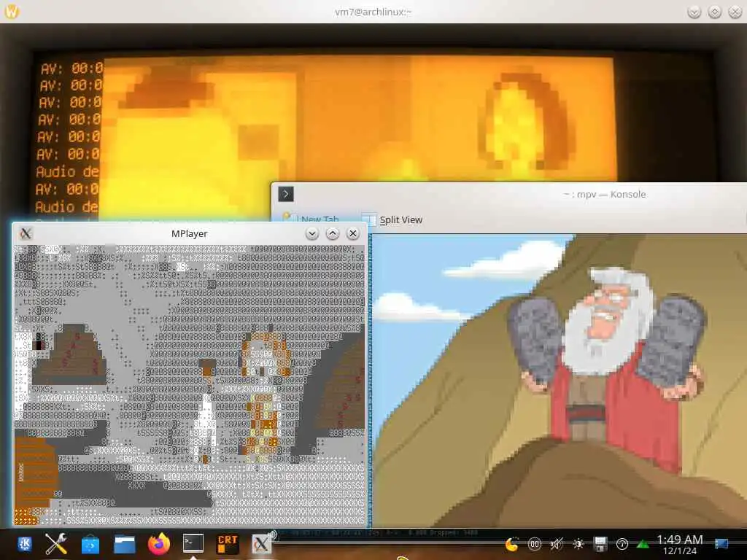Open muted audio volume tray icon
Screen dimensions: 747x560
[557, 544]
